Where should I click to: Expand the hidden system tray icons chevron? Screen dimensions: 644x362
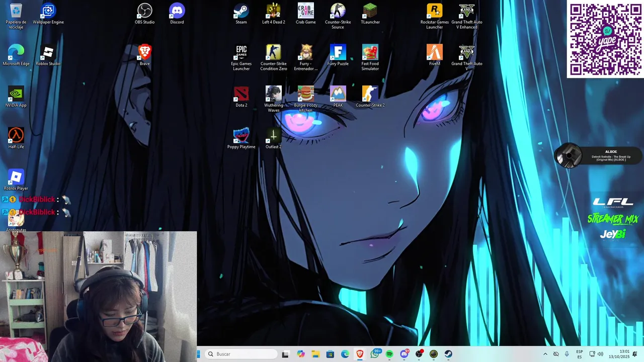coord(545,354)
